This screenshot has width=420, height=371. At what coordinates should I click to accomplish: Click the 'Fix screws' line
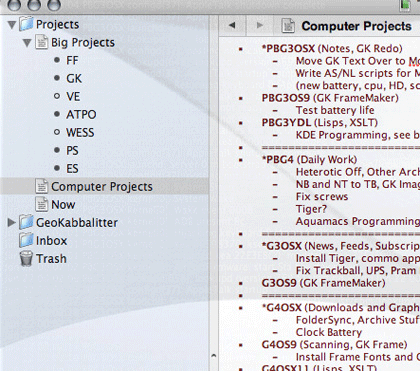(x=322, y=197)
